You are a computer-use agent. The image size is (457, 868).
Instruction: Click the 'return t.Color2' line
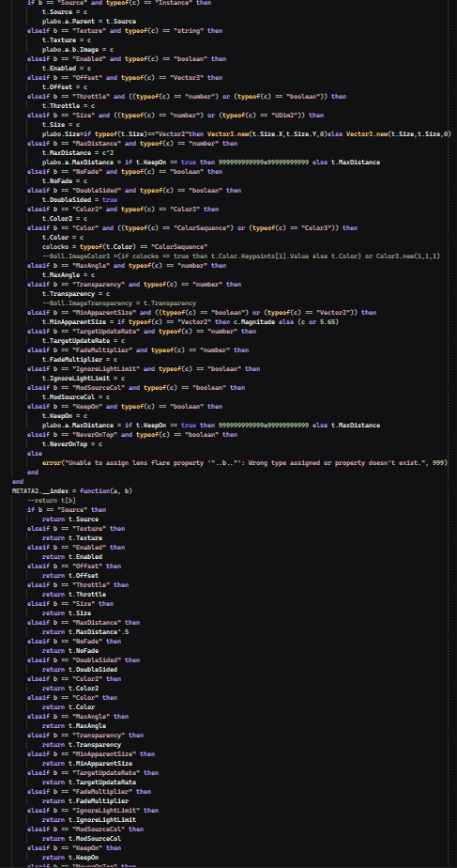[70, 688]
